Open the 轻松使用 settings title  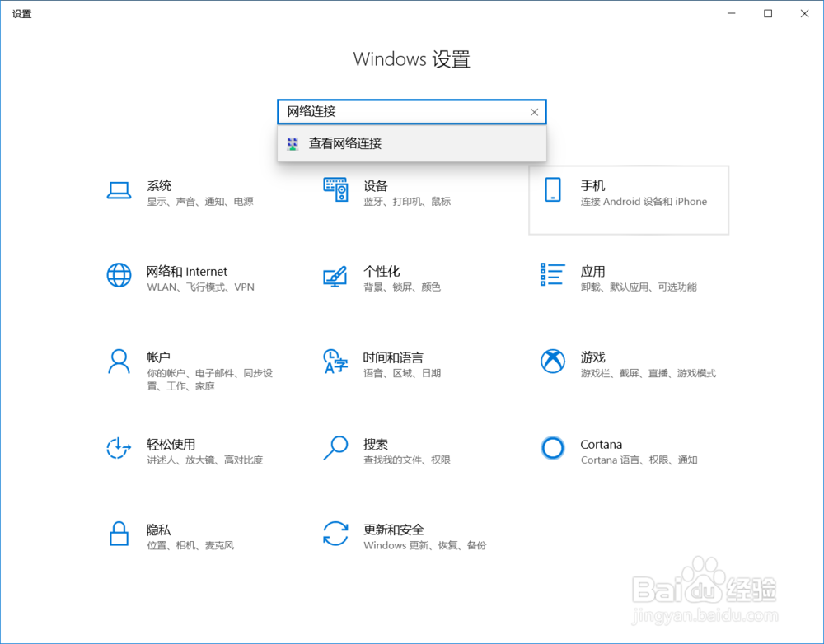click(171, 445)
